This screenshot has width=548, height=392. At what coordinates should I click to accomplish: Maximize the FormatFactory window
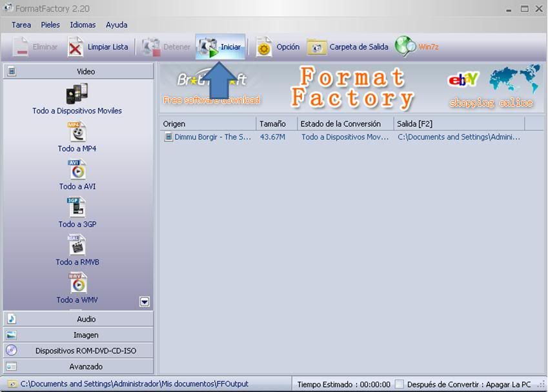click(x=524, y=9)
